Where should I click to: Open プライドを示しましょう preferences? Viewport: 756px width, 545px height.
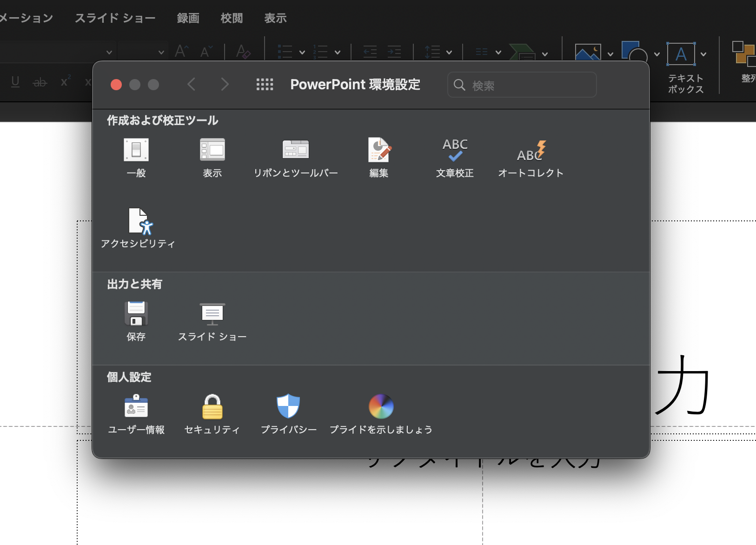point(381,414)
